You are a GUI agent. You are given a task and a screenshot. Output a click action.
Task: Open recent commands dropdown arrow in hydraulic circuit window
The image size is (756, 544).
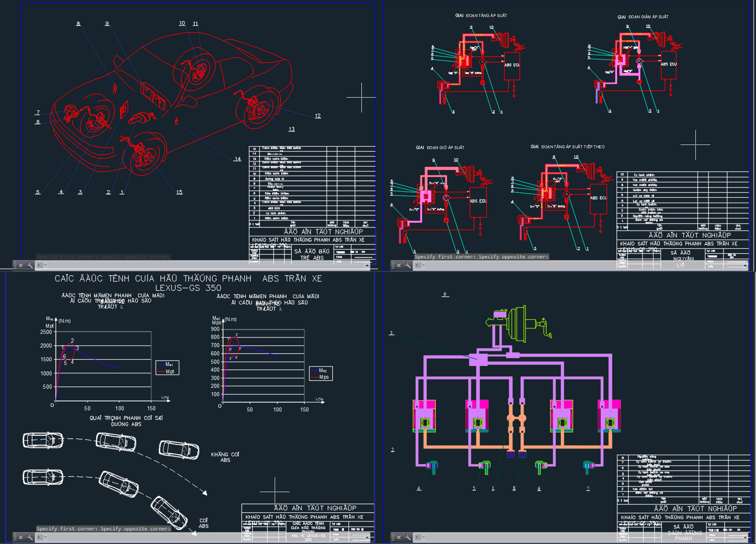click(x=424, y=537)
